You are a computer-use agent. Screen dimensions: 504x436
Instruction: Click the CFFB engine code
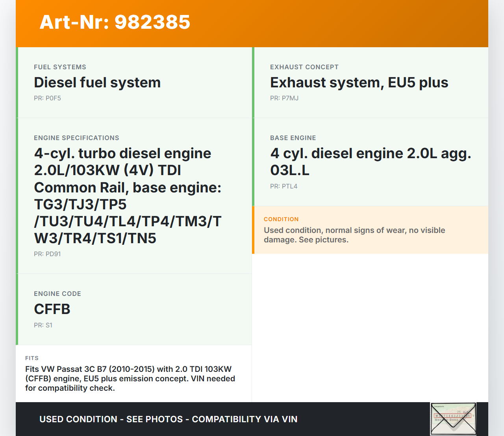click(x=52, y=309)
